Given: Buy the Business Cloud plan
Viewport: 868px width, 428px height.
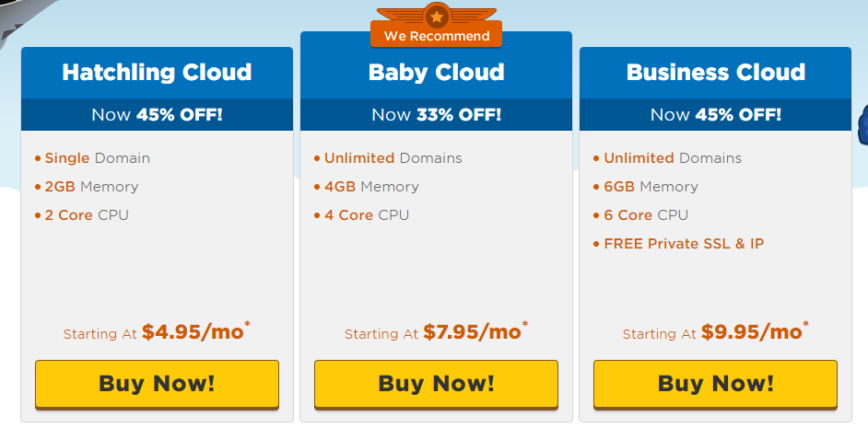Looking at the screenshot, I should (715, 385).
